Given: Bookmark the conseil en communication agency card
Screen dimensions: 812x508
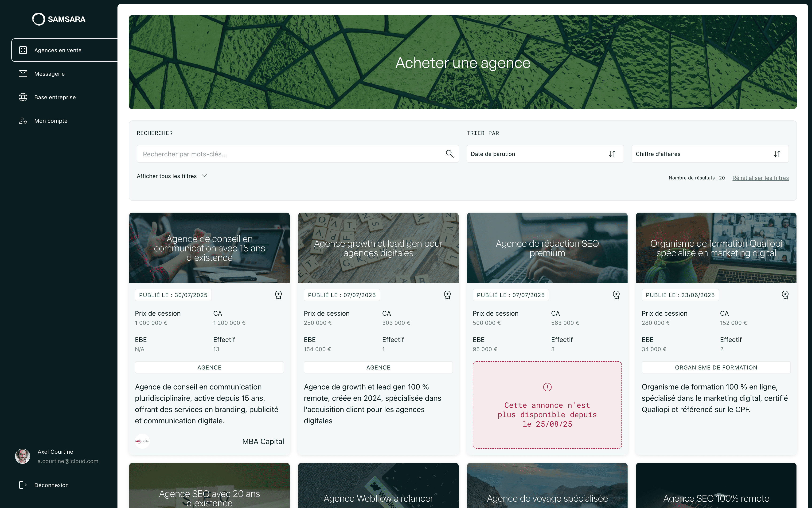Looking at the screenshot, I should click(x=278, y=295).
